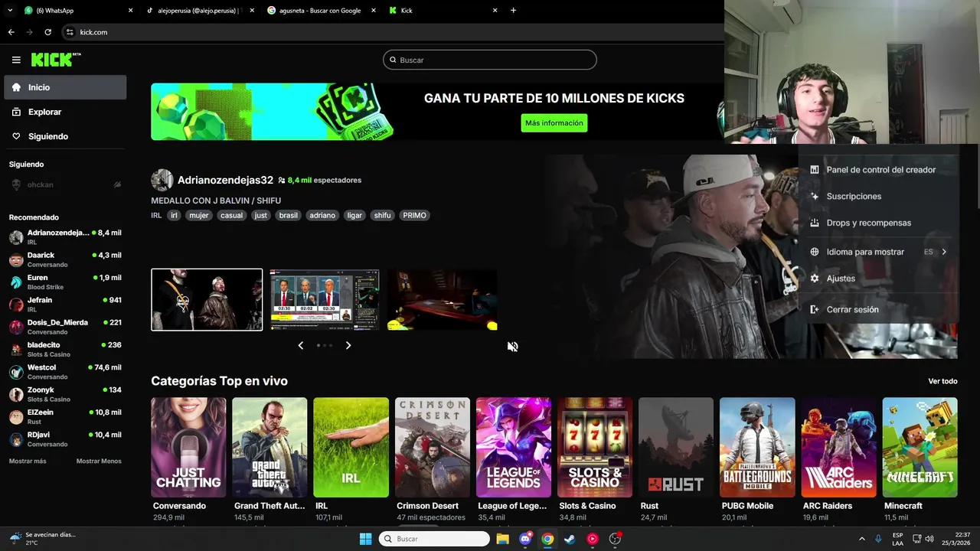Open RDjavi recommended channel
This screenshot has height=551, width=980.
65,439
